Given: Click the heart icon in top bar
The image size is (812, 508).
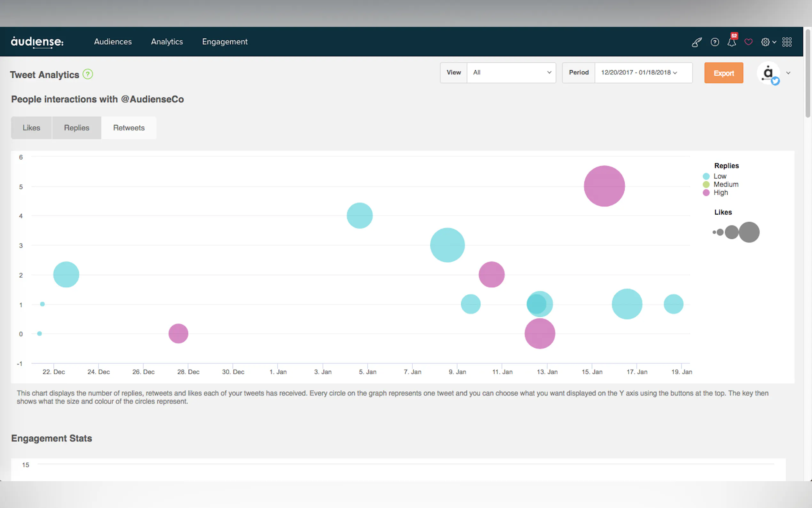Looking at the screenshot, I should point(748,42).
